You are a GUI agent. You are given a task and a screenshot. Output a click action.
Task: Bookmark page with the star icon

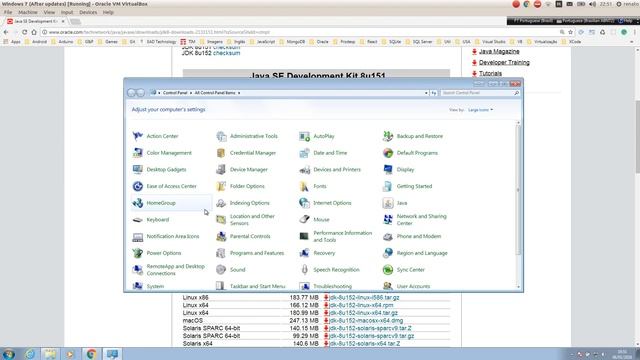(571, 32)
